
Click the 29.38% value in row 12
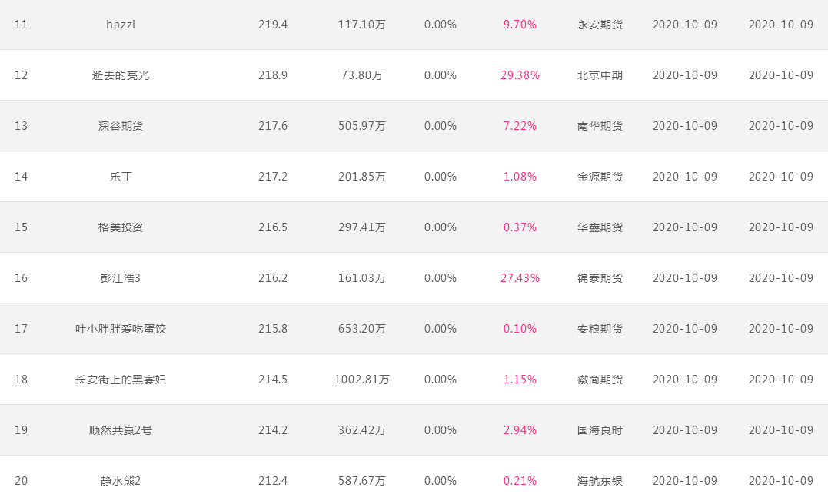[520, 75]
